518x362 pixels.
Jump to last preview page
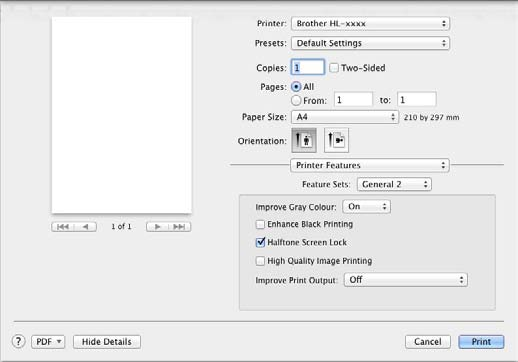click(180, 227)
